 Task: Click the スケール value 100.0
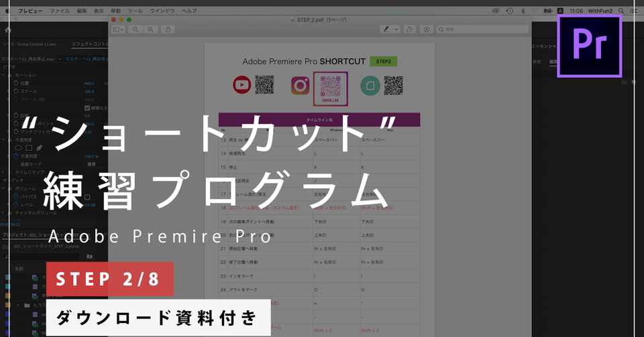pos(89,91)
